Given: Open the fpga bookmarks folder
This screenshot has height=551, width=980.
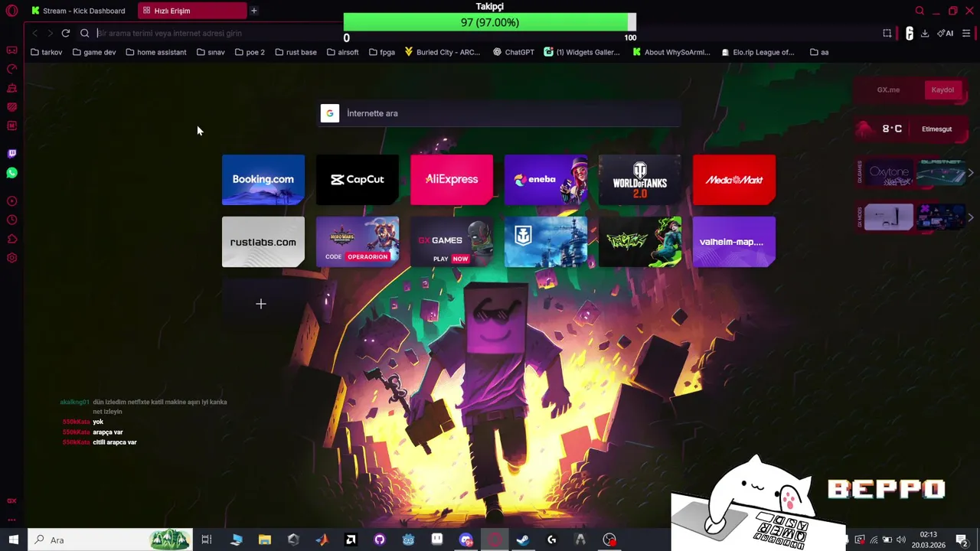Looking at the screenshot, I should (382, 52).
